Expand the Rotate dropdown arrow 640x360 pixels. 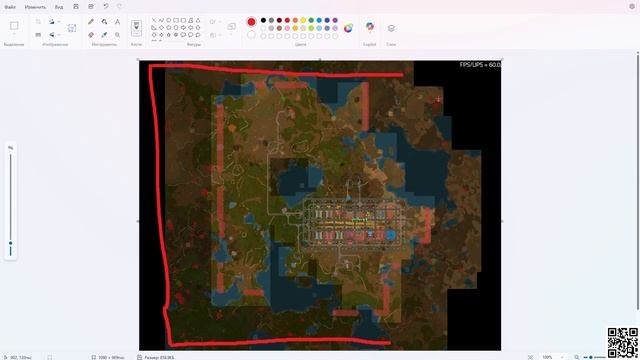point(59,22)
